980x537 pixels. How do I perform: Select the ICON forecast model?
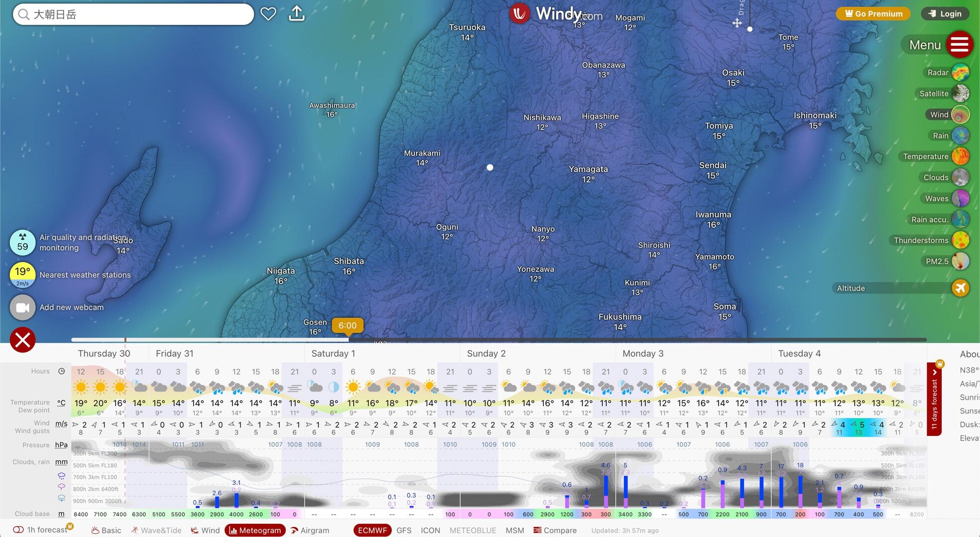tap(430, 531)
